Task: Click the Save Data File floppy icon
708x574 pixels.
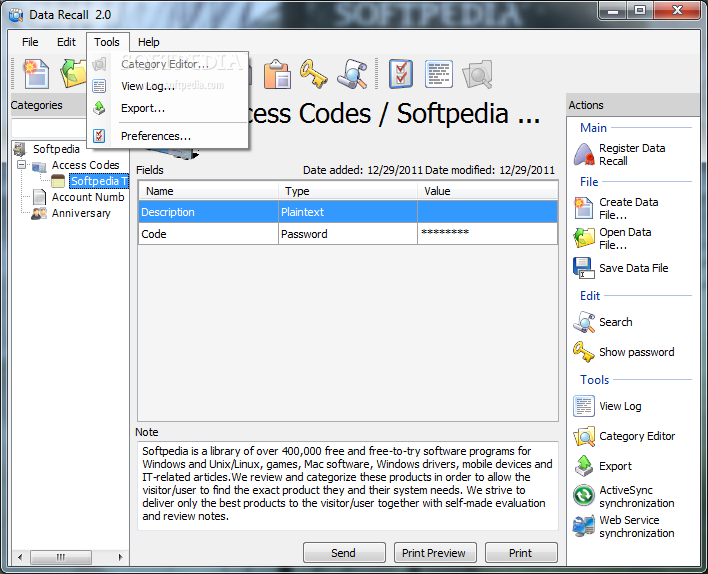Action: point(584,268)
